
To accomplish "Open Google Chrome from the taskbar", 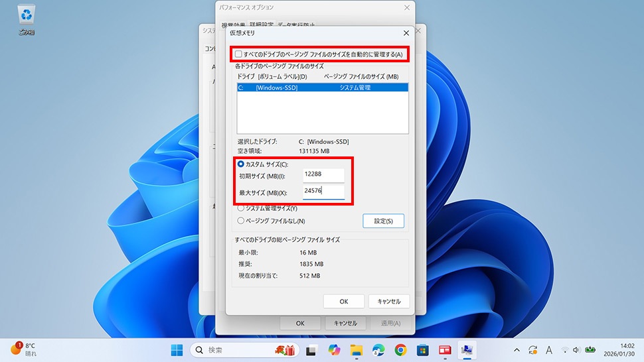I will 400,349.
